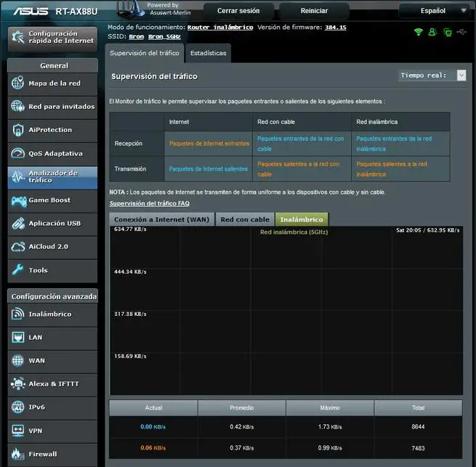
Task: Open Mapa de la red menu item
Action: 52,84
